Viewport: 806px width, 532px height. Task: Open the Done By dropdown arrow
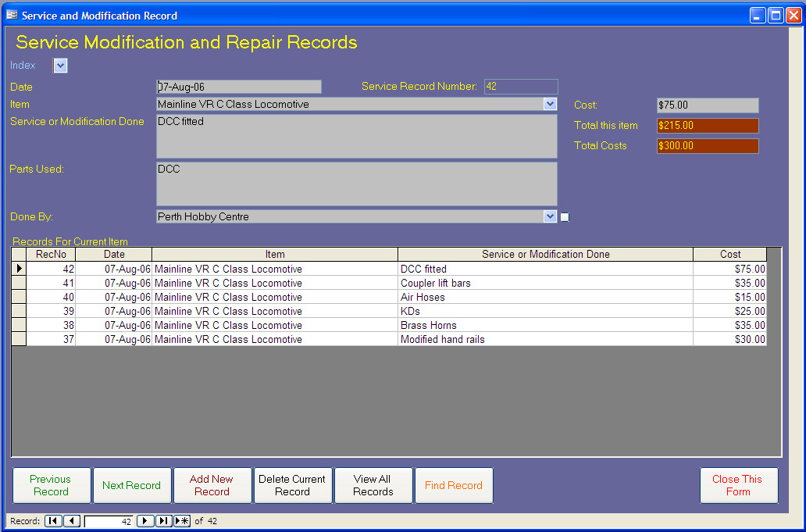tap(550, 216)
